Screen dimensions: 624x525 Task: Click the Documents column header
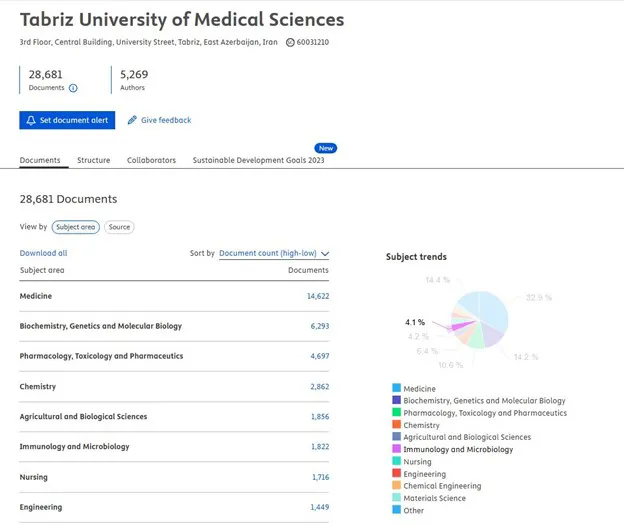click(308, 270)
